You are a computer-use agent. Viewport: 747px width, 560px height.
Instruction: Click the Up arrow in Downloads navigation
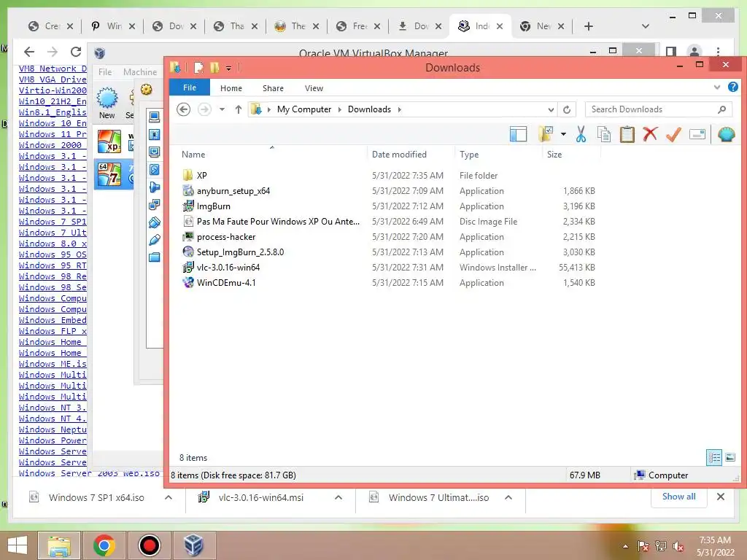coord(239,109)
